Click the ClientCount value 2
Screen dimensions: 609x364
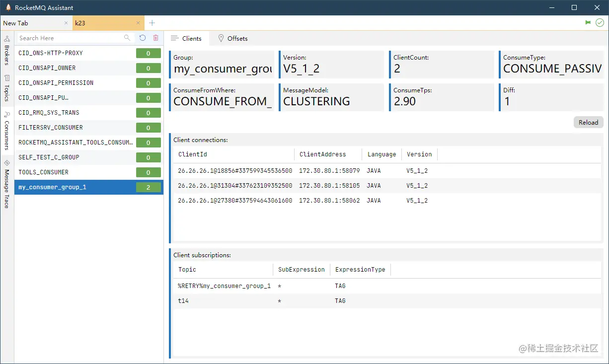(397, 69)
